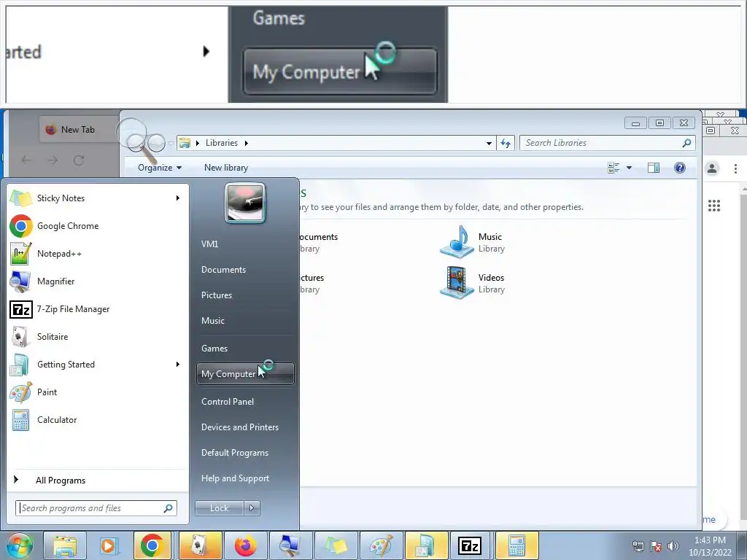Screen dimensions: 747x560
Task: Click New library in Libraries toolbar
Action: point(226,168)
